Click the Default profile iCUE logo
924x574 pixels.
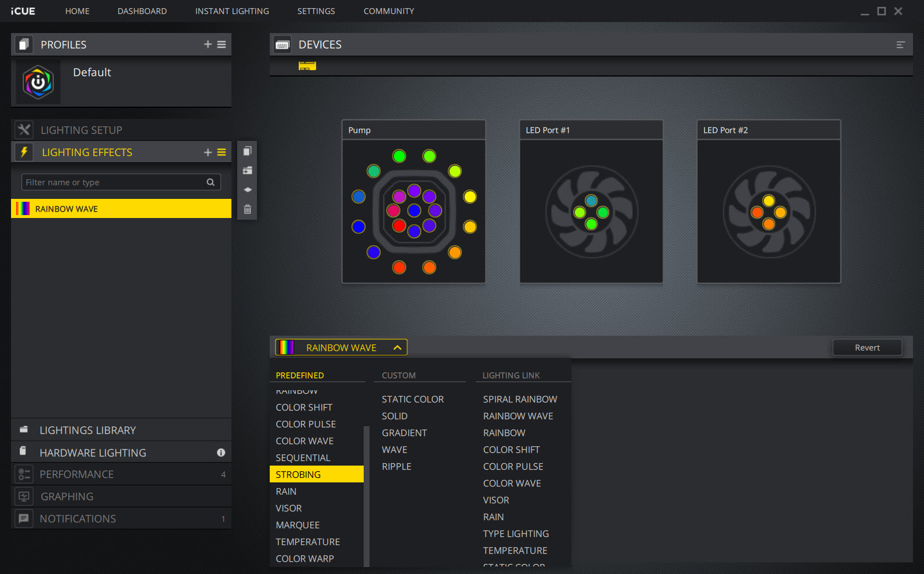pos(38,82)
